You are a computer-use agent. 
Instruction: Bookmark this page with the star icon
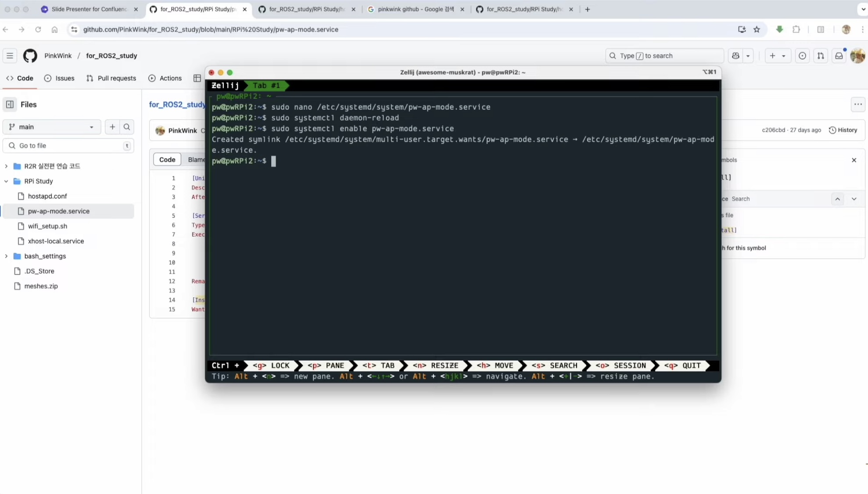[757, 29]
